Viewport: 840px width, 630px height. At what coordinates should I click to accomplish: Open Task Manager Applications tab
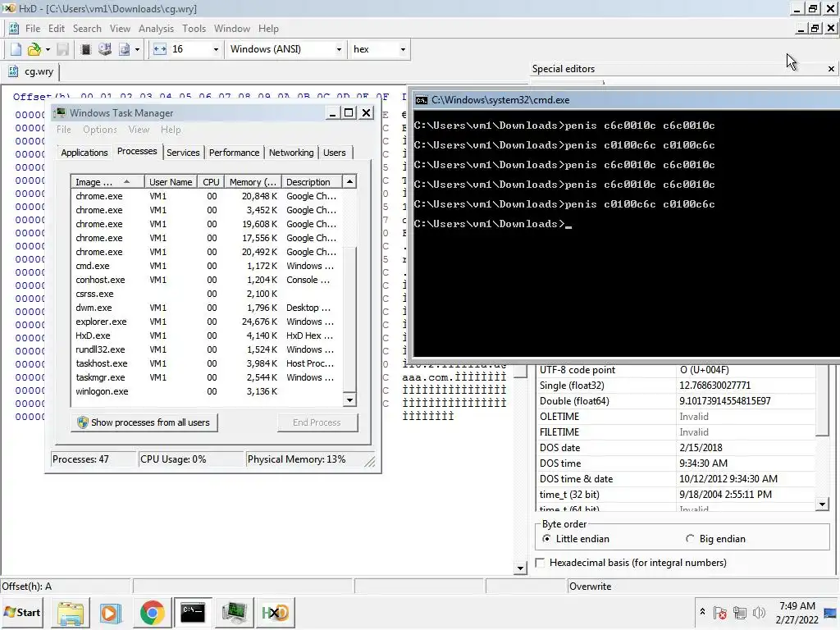tap(84, 153)
